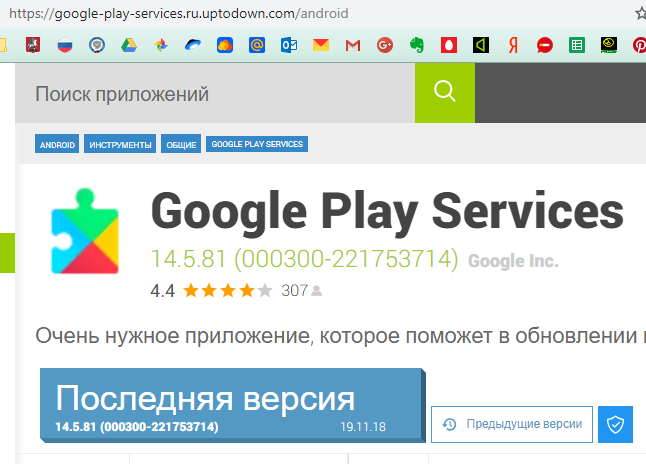Open the Google Photos pinwheel bookmark
Screen dimensions: 646x464
(161, 45)
